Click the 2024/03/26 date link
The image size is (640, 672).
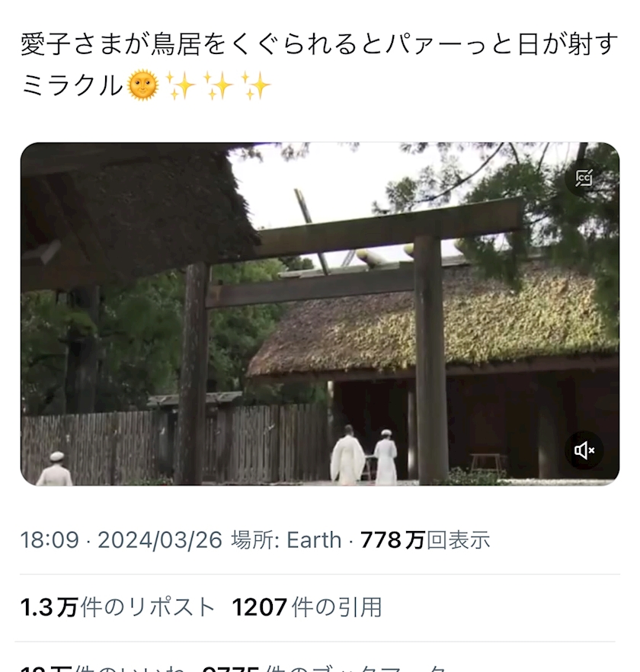[160, 540]
